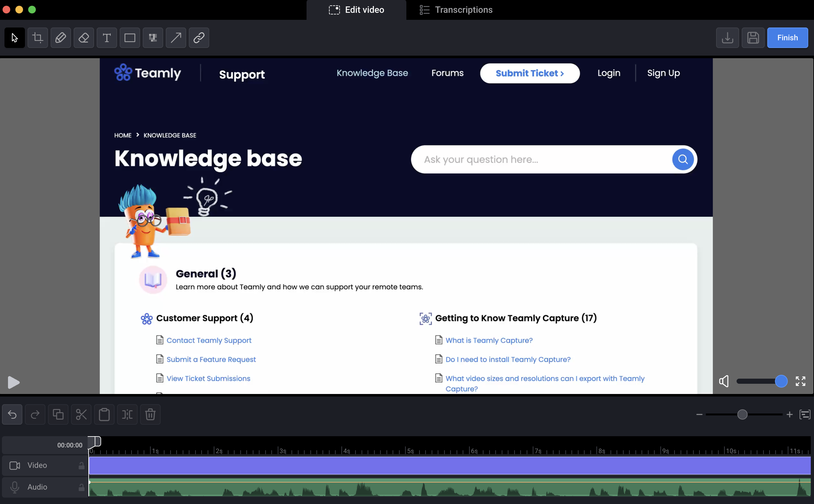Select the Rectangle shape tool
The height and width of the screenshot is (504, 814).
pyautogui.click(x=130, y=38)
